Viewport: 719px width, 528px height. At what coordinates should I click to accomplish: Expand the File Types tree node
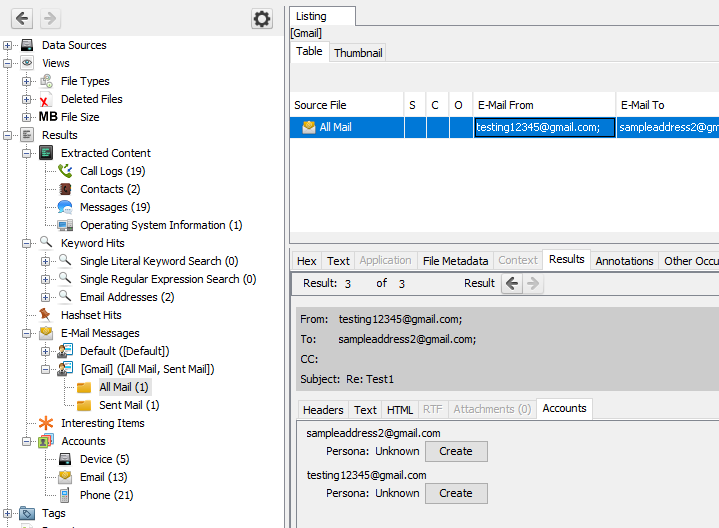click(x=27, y=81)
